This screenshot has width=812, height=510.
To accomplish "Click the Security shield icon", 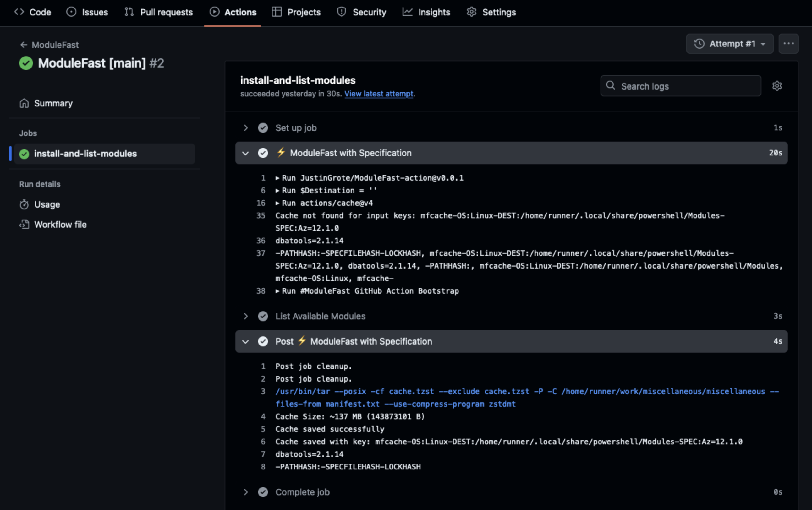I will (342, 12).
